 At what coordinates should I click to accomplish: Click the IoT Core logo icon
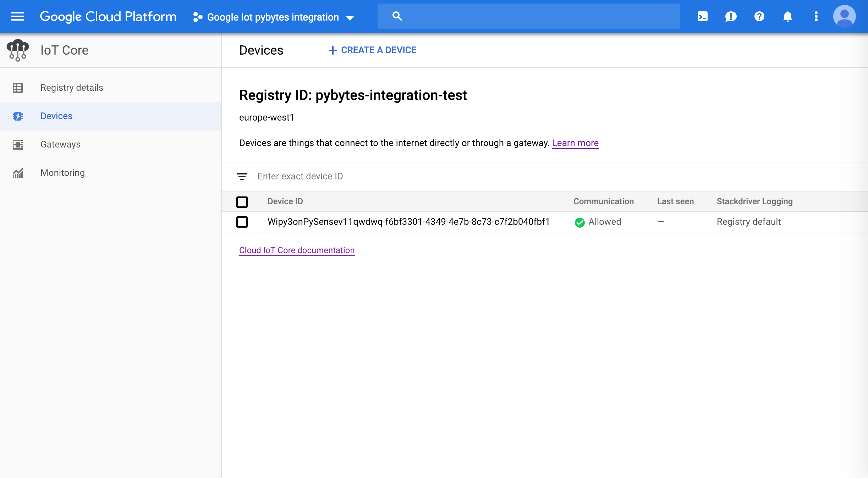point(18,50)
